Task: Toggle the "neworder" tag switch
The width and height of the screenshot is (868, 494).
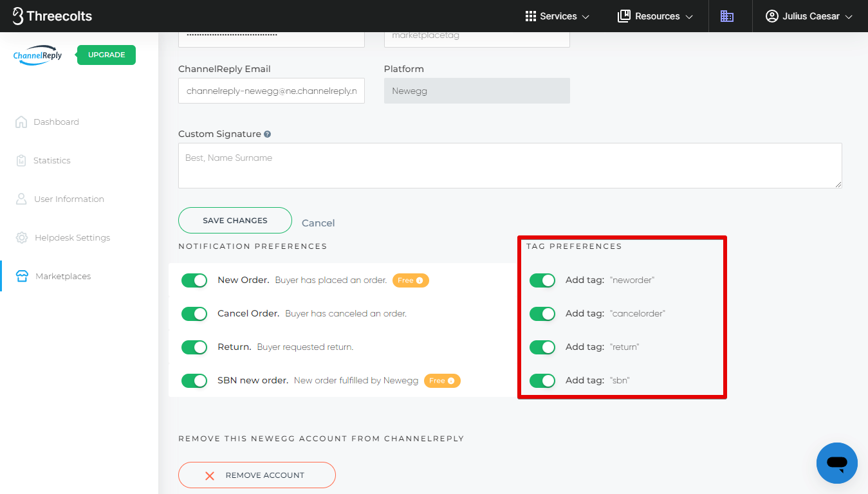Action: pyautogui.click(x=542, y=280)
